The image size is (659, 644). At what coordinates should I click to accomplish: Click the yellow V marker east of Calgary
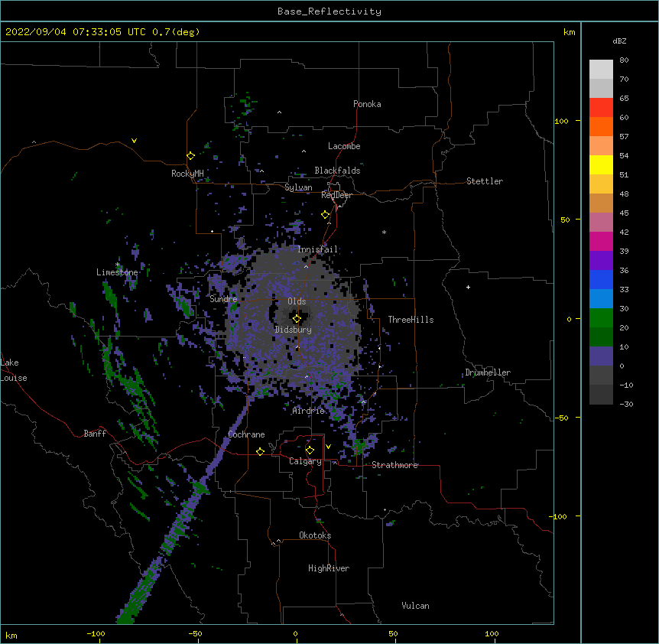[328, 447]
